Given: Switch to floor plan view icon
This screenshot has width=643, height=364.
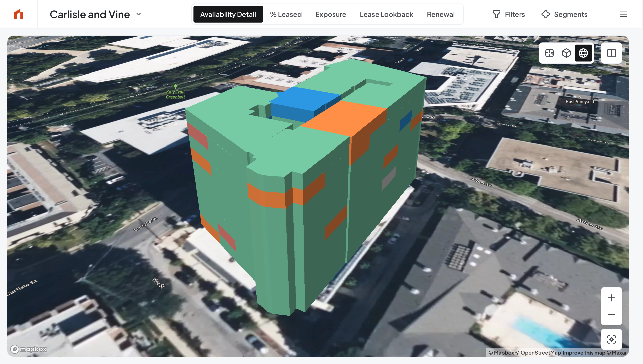Looking at the screenshot, I should pos(549,53).
